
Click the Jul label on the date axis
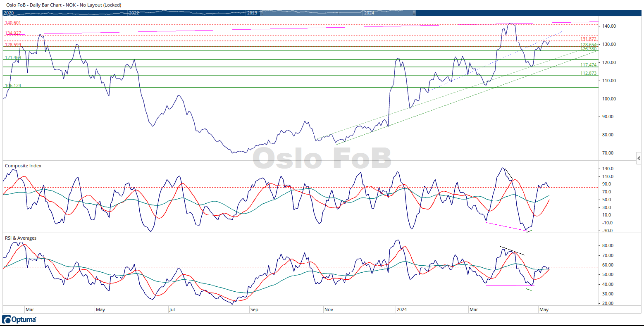[x=171, y=309]
